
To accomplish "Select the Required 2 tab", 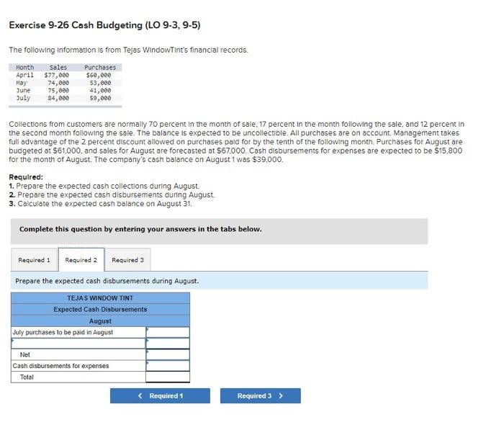I will 81,259.
